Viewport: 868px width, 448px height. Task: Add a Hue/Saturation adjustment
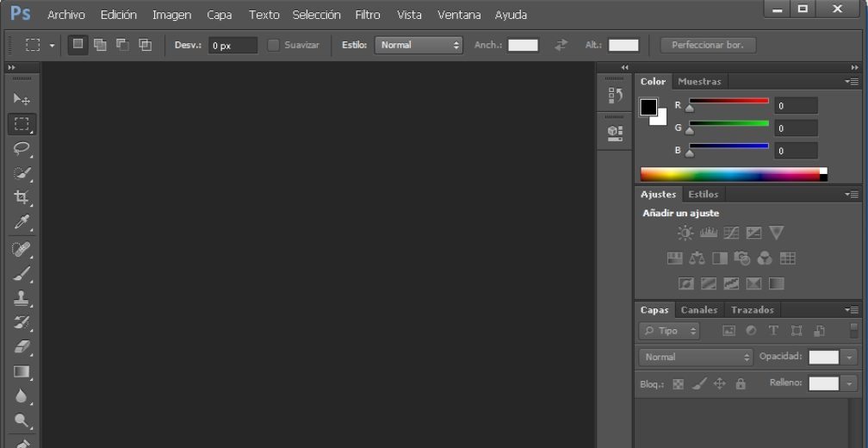[x=674, y=258]
